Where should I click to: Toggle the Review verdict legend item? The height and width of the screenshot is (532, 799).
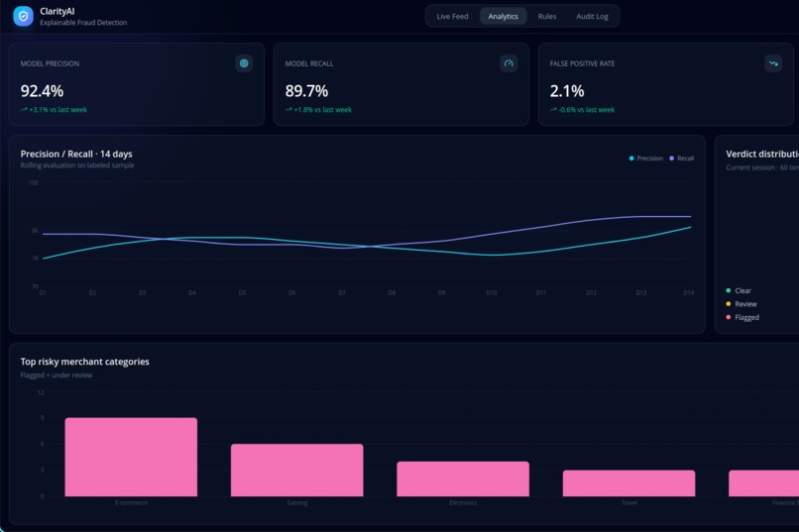coord(742,304)
